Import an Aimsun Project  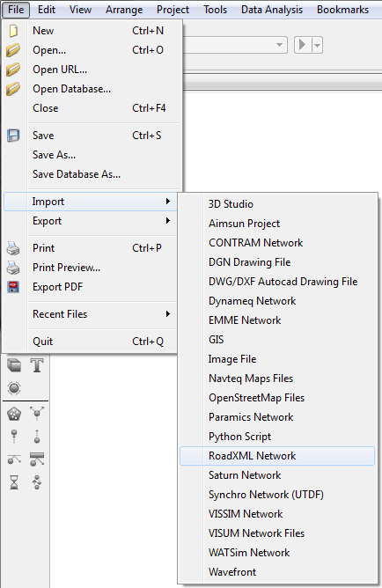[x=277, y=224]
